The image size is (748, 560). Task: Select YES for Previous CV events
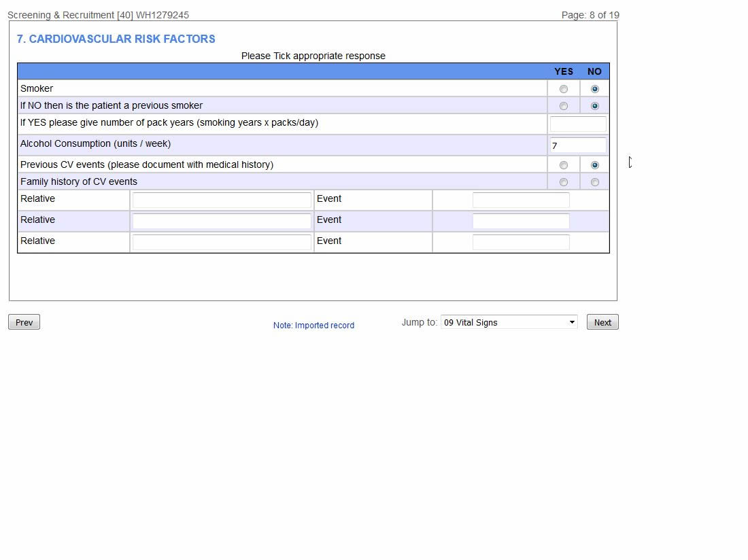pos(563,164)
